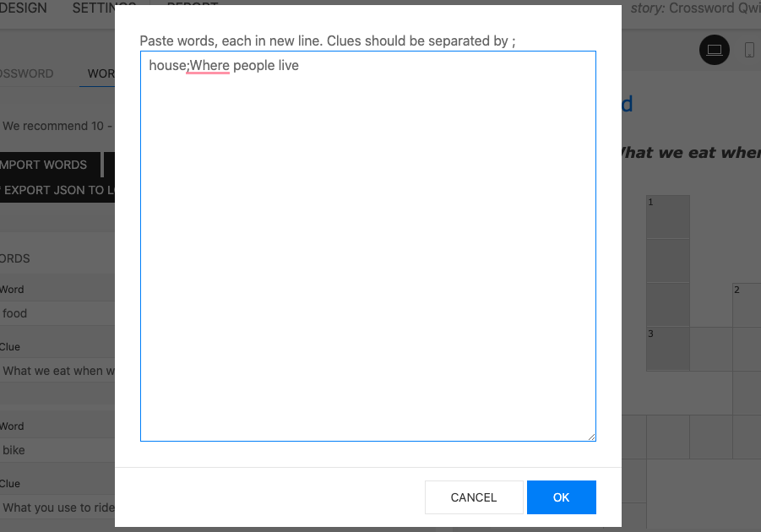Select crossword cell numbered 2
761x532 pixels.
point(747,305)
